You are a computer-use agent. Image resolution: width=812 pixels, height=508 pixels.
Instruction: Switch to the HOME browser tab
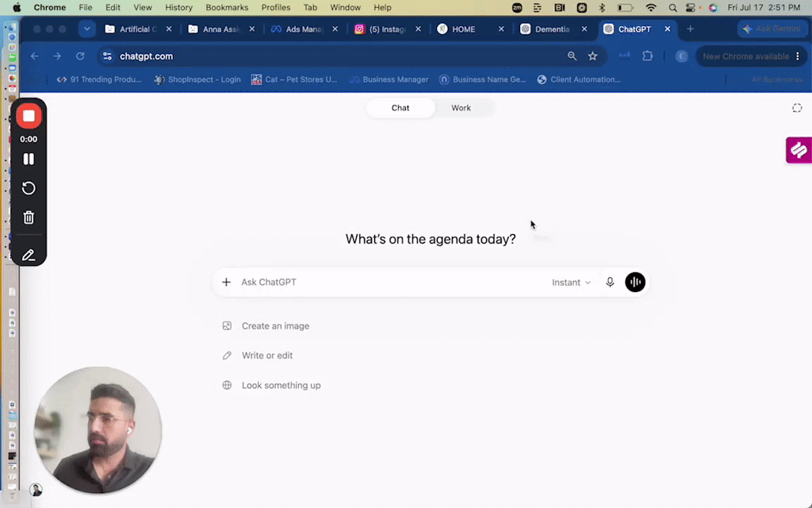470,29
